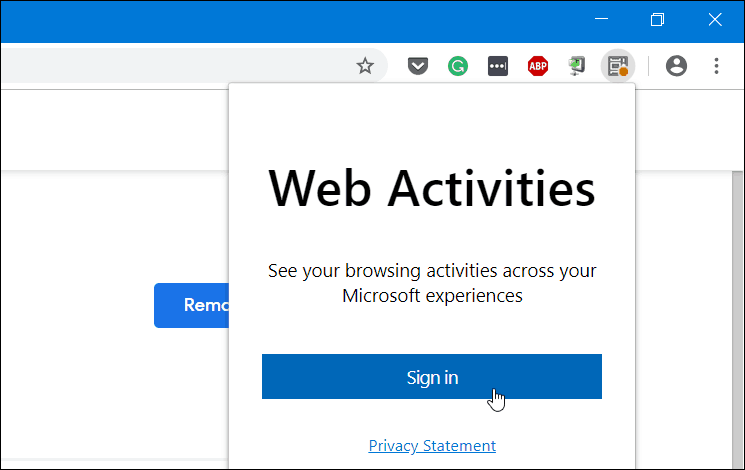
Task: Open the Grammarly extension
Action: [x=458, y=66]
